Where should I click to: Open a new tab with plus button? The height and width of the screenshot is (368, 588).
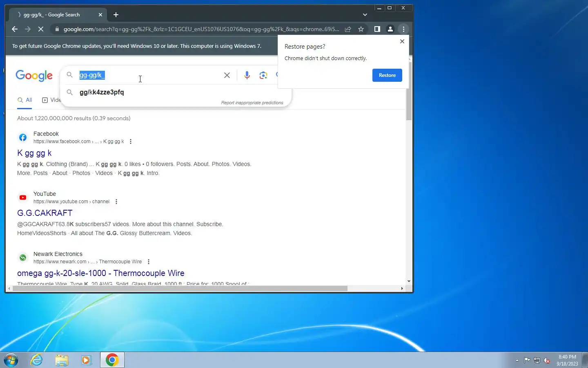pyautogui.click(x=116, y=15)
